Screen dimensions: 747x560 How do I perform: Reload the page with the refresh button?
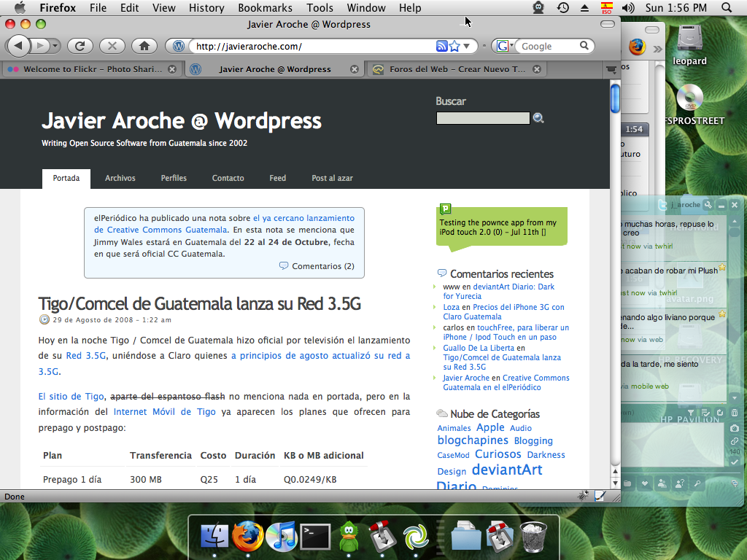[80, 46]
